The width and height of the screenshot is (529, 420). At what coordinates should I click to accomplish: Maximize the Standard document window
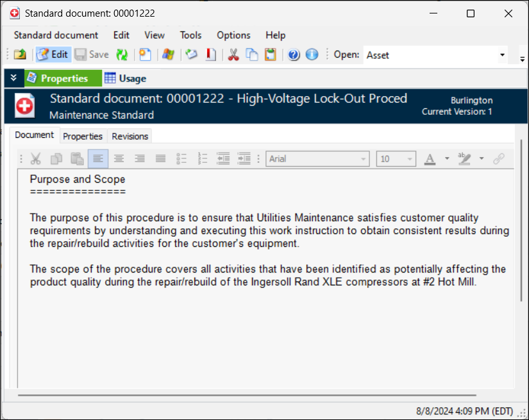click(470, 13)
